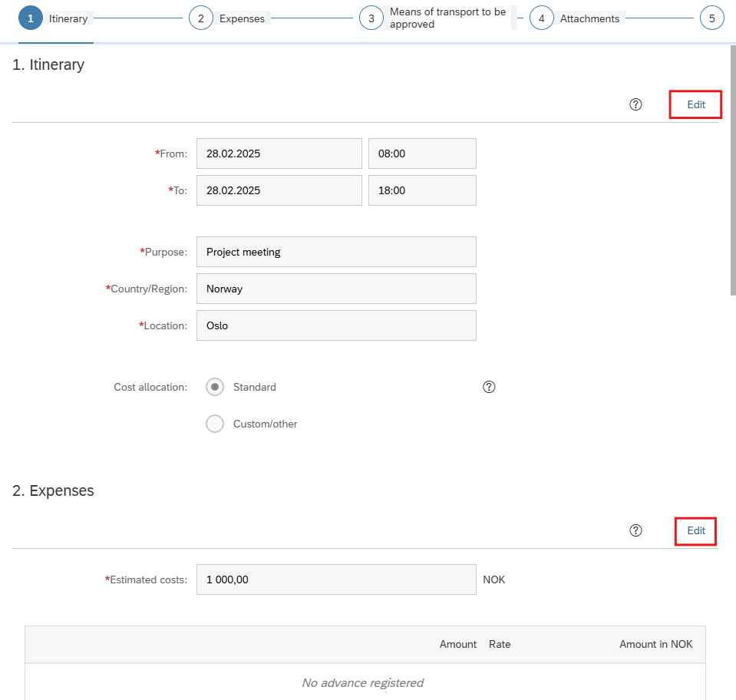The width and height of the screenshot is (736, 700).
Task: Open help icon in Expenses section
Action: tap(635, 530)
